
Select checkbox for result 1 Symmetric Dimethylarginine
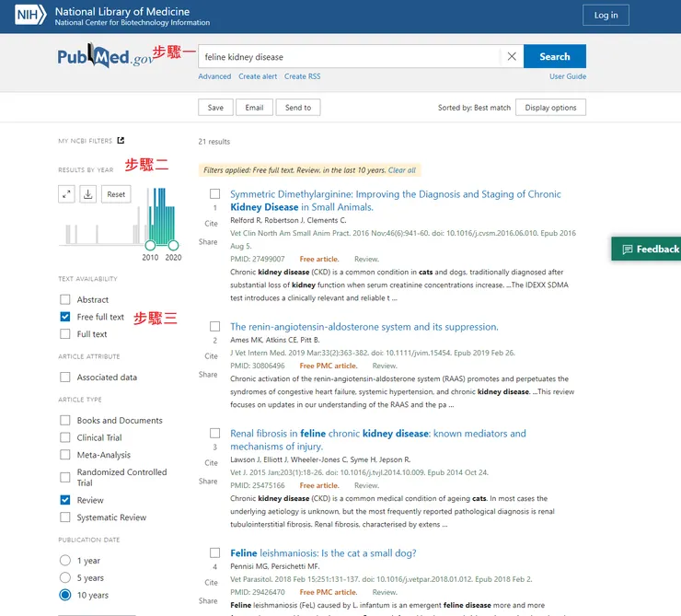click(x=215, y=193)
